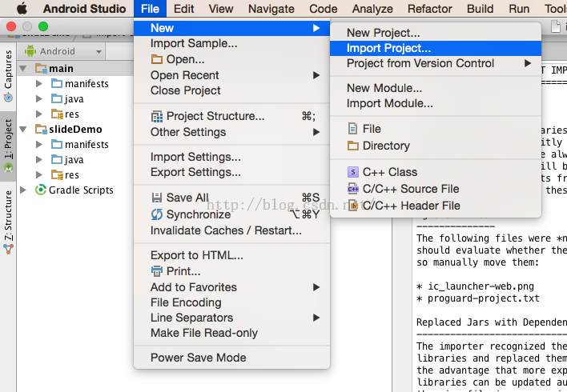Choose Close Project
Viewport: 567px width, 392px height.
click(x=231, y=90)
